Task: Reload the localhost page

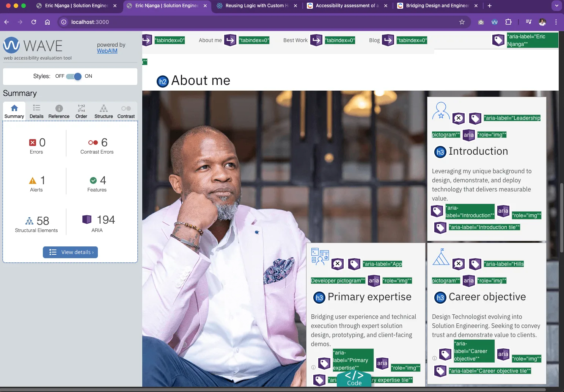Action: point(34,22)
